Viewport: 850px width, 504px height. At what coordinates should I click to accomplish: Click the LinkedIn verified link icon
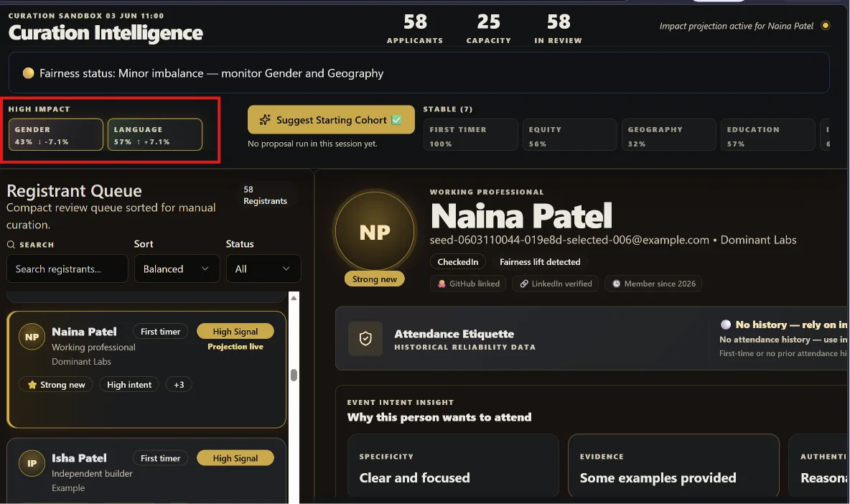524,284
